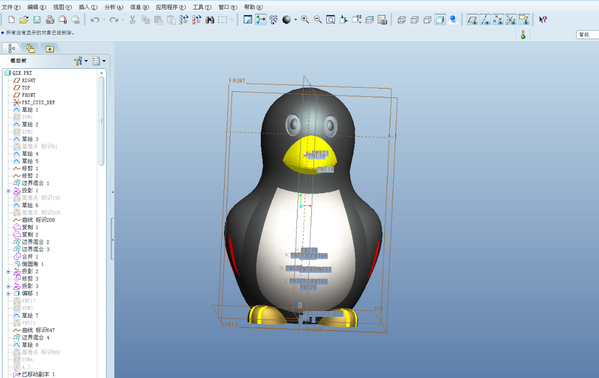Click the scissors Cut icon
599x378 pixels.
coord(133,19)
